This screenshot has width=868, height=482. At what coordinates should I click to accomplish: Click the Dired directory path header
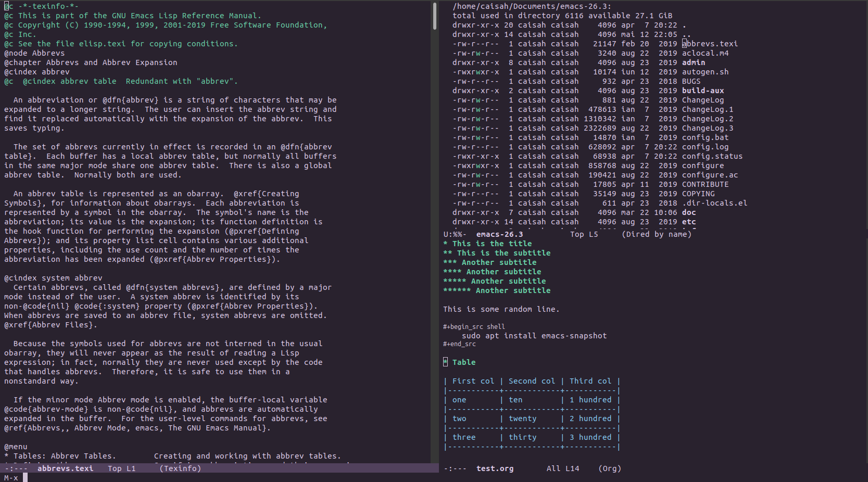click(532, 6)
